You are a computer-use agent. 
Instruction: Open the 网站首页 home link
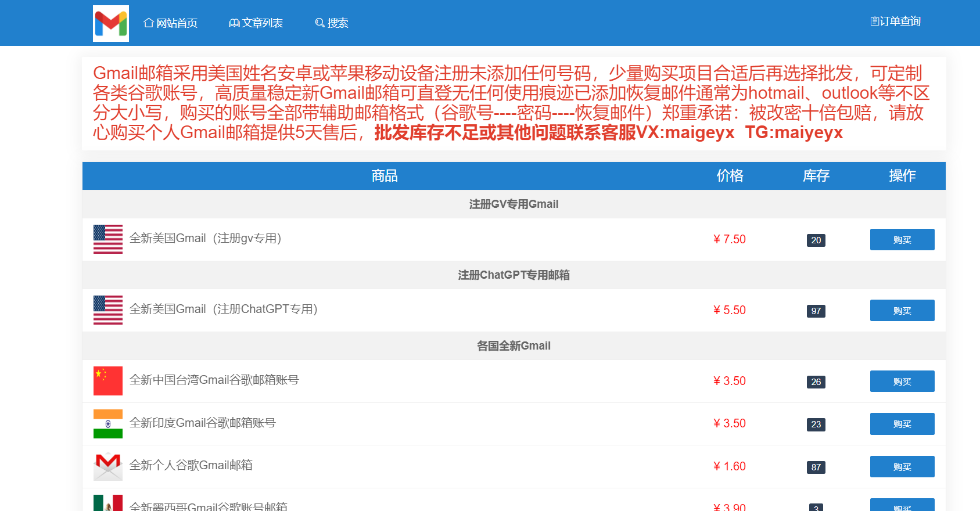[171, 23]
